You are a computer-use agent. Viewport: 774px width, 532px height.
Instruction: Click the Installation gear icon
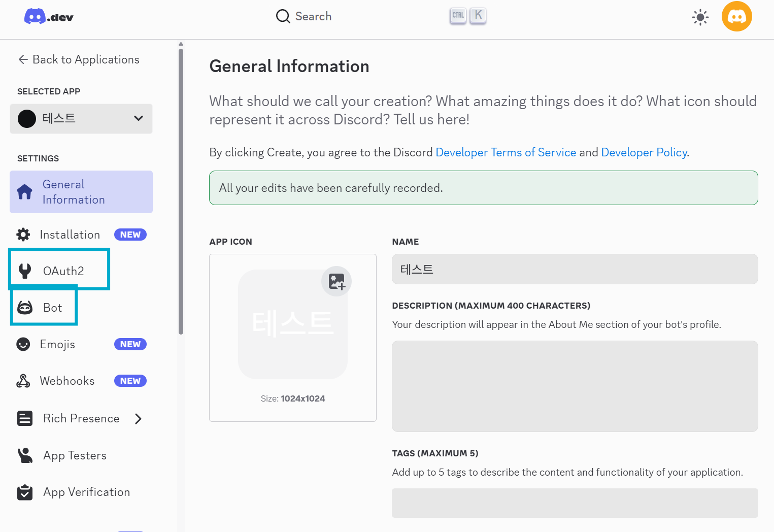tap(23, 235)
